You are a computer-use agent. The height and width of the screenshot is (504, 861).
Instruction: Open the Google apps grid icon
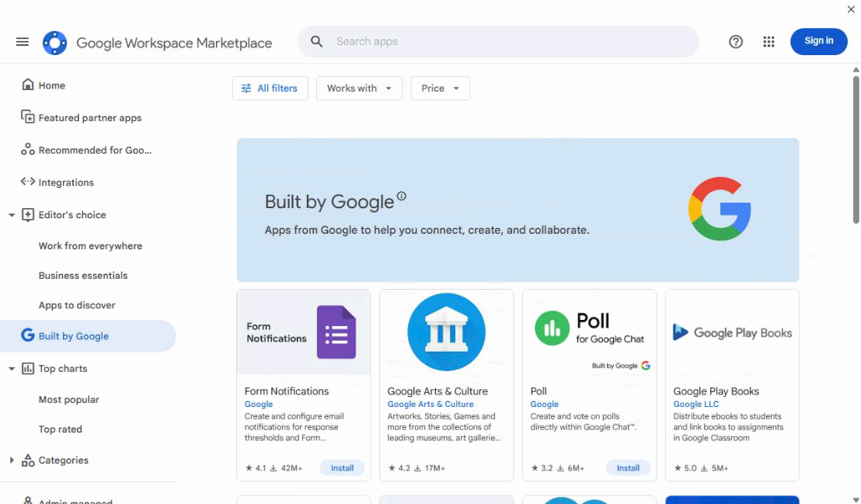[x=769, y=42]
